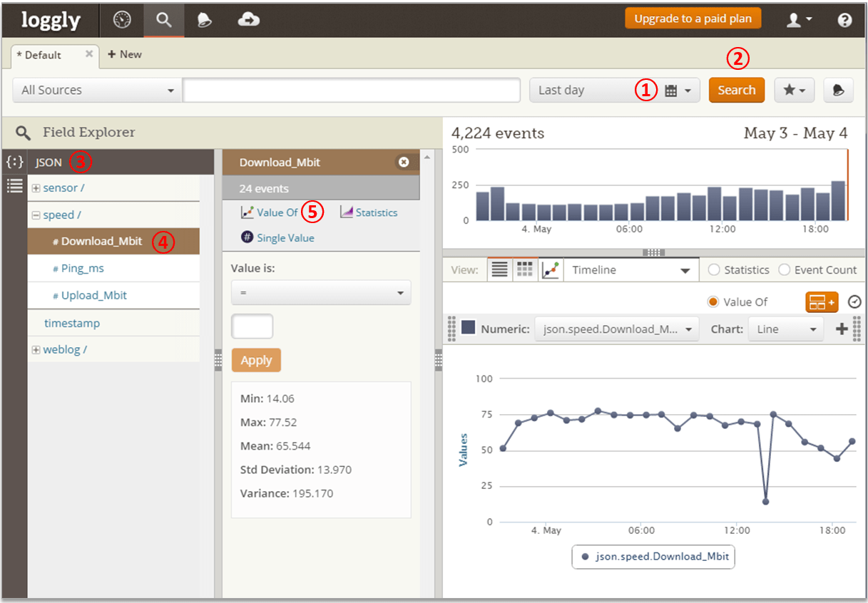The width and height of the screenshot is (868, 603).
Task: Select the Value Of radio button
Action: [713, 302]
